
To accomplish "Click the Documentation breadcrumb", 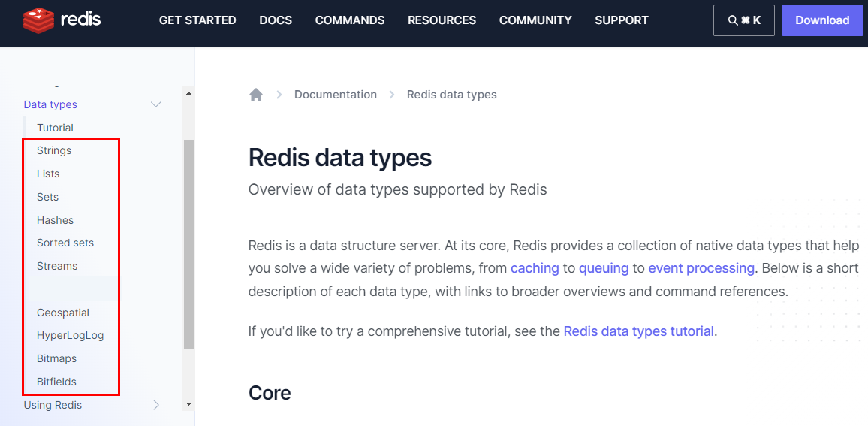I will coord(336,95).
